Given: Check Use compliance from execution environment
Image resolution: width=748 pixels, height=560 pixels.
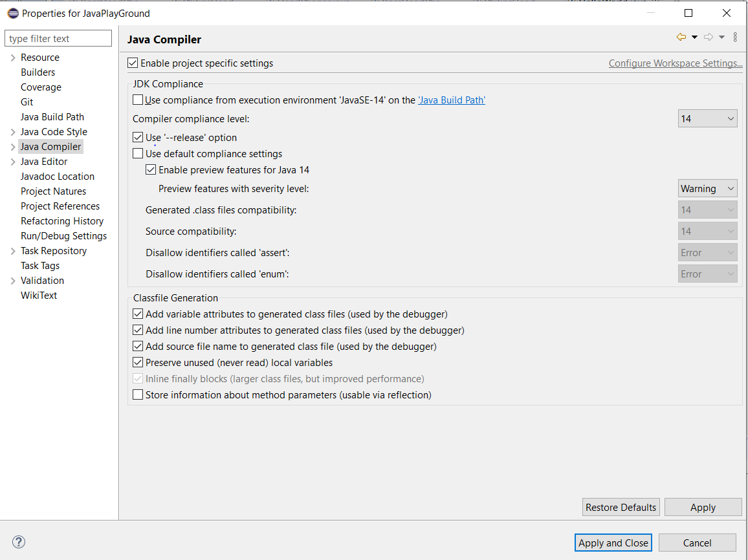Looking at the screenshot, I should (138, 100).
